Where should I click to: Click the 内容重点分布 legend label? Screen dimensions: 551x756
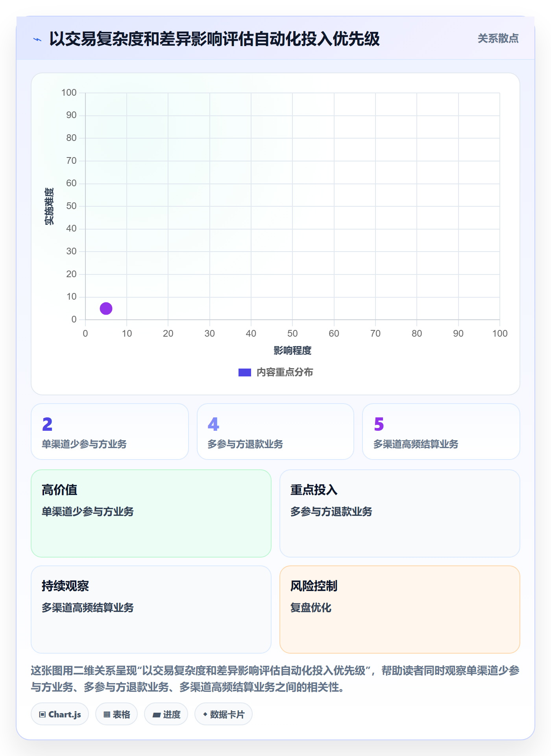(285, 372)
